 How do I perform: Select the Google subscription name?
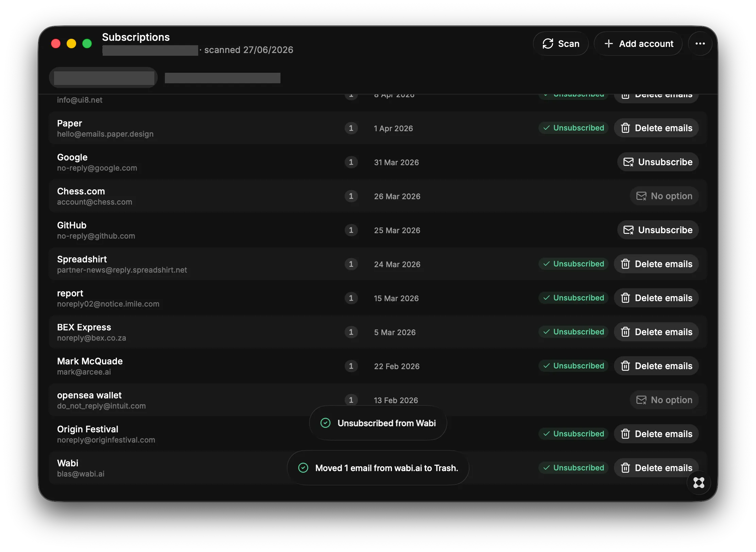point(72,157)
